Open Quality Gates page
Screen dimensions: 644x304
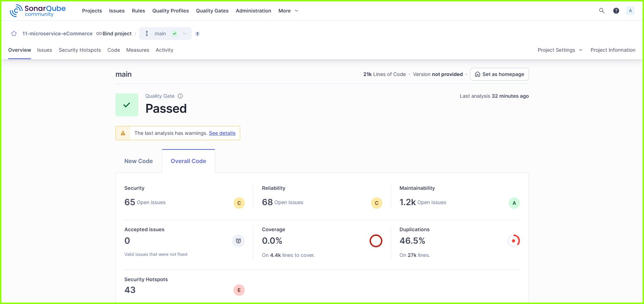[212, 11]
